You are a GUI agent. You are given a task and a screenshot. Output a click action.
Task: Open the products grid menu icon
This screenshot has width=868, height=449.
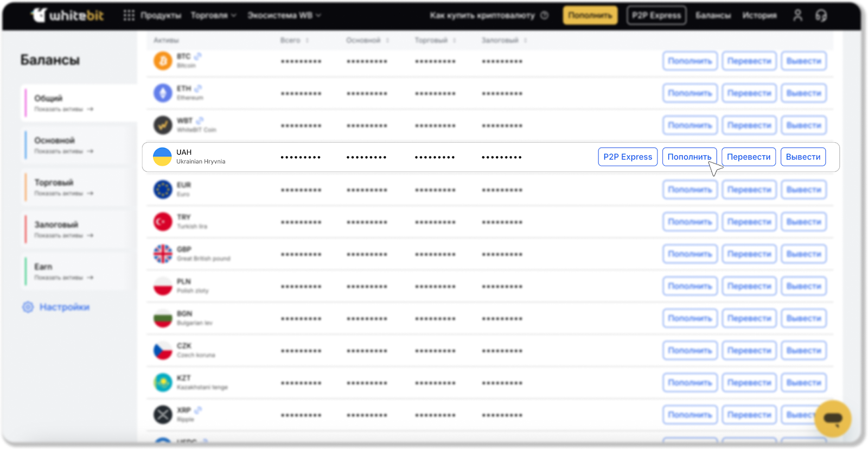[129, 15]
